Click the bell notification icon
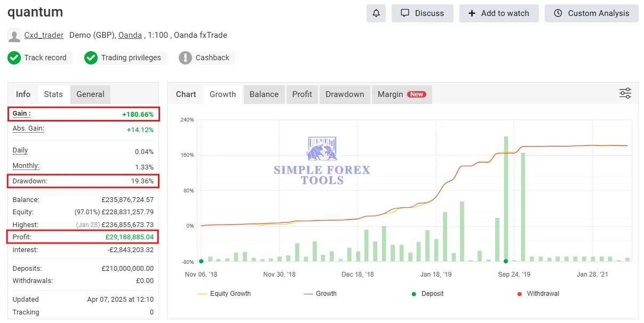The image size is (644, 323). click(376, 13)
